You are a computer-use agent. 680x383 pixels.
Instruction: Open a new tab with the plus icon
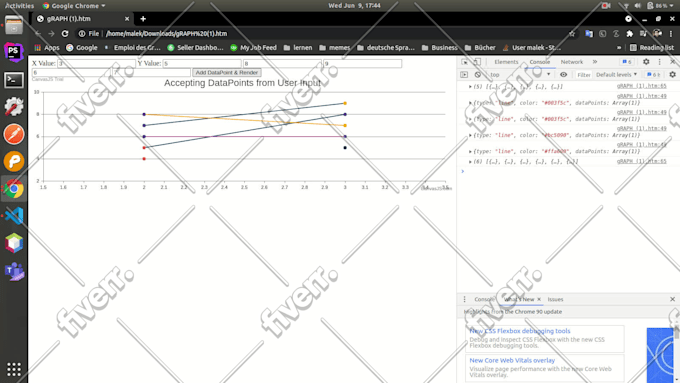(x=143, y=19)
